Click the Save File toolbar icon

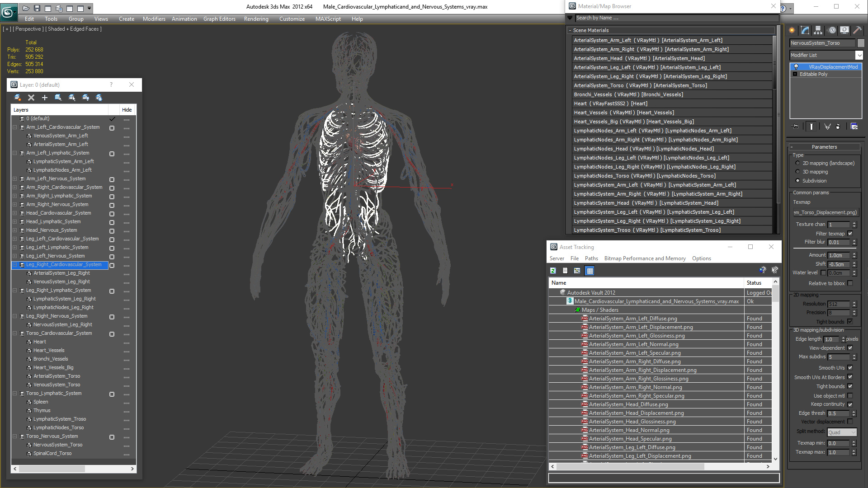coord(37,8)
